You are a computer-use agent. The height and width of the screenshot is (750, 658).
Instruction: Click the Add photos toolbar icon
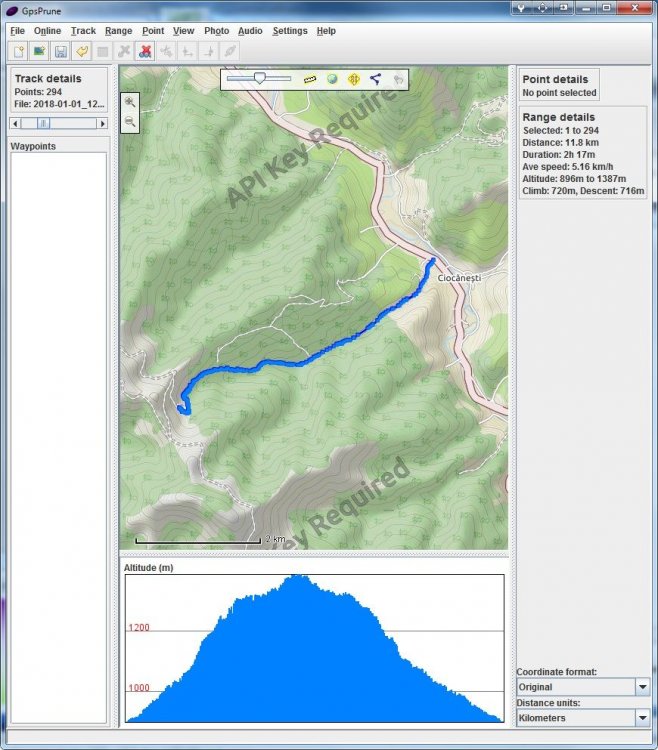point(39,52)
